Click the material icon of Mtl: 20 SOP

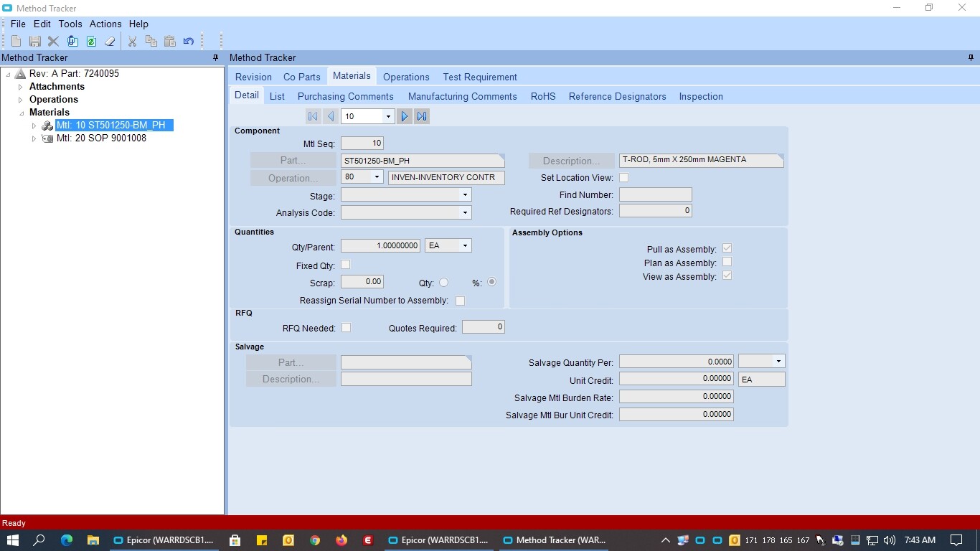click(x=47, y=138)
